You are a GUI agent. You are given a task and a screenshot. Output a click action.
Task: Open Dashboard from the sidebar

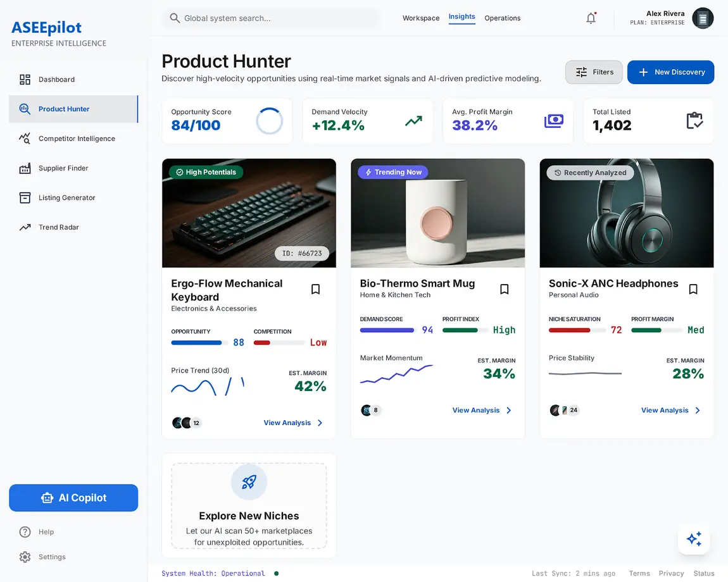click(73, 79)
